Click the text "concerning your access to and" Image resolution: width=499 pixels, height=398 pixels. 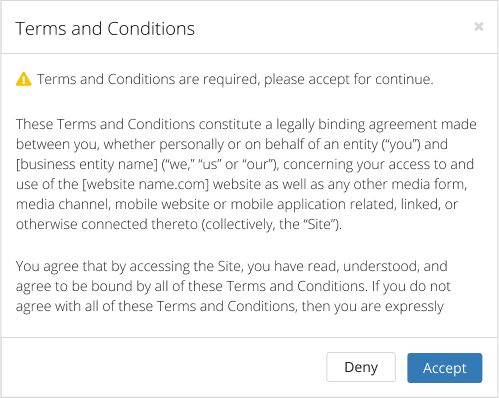tap(378, 164)
